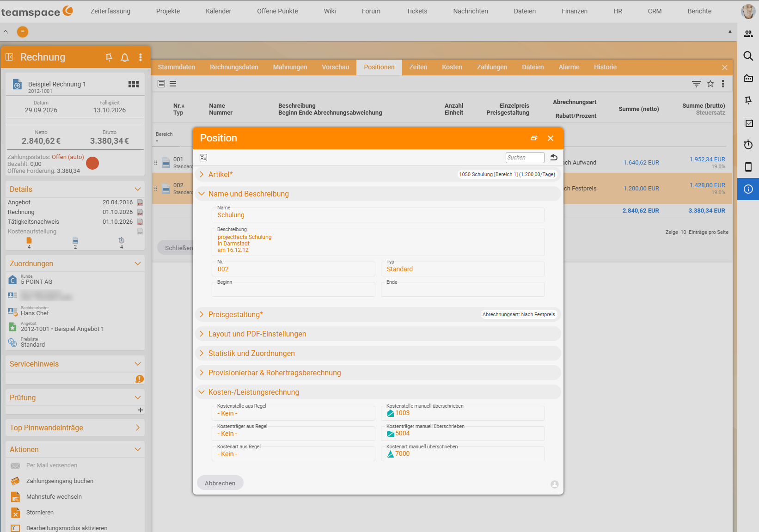
Task: Open the Zeiterfassung menu
Action: coord(110,11)
